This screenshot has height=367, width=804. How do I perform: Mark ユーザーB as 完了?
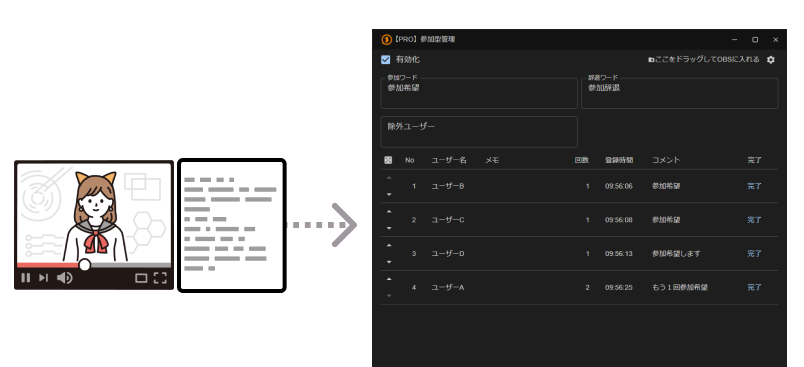coord(754,186)
